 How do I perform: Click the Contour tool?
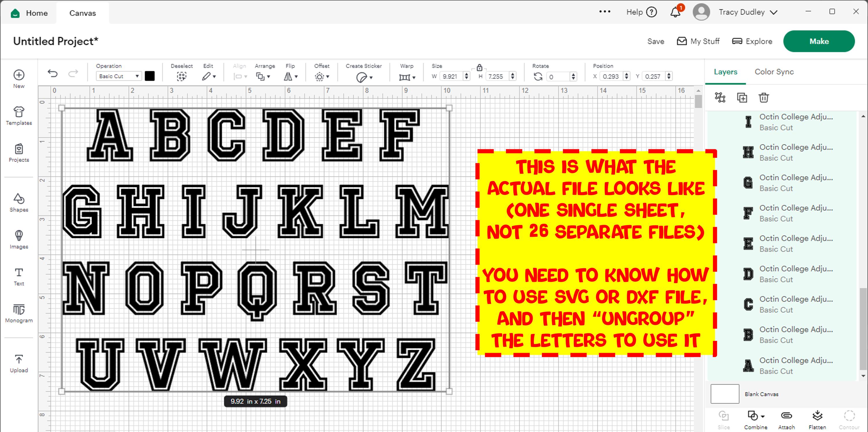849,420
